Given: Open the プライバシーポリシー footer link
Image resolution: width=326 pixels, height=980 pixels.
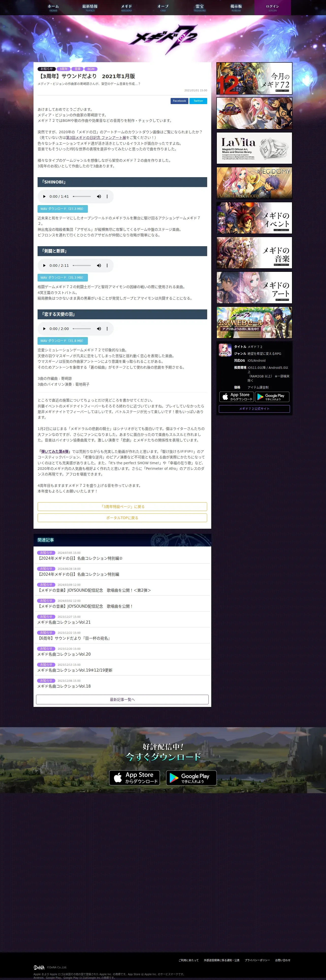Looking at the screenshot, I should [257, 960].
